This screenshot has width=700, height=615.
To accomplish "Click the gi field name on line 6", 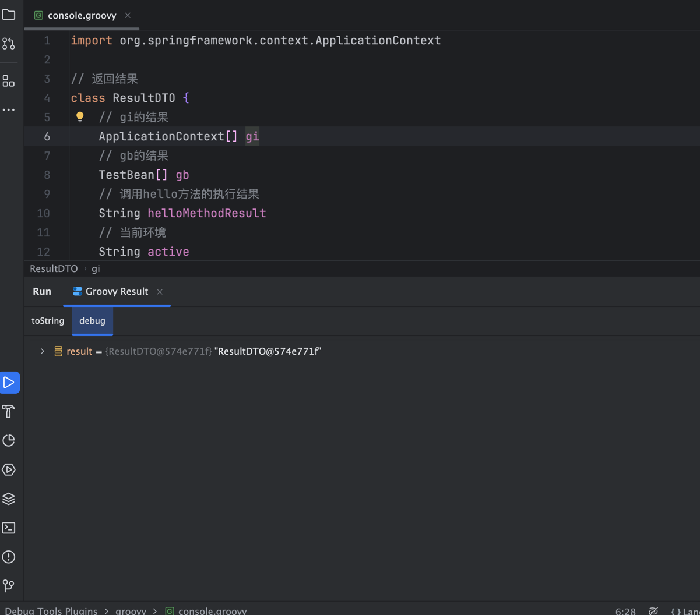I will coord(252,136).
